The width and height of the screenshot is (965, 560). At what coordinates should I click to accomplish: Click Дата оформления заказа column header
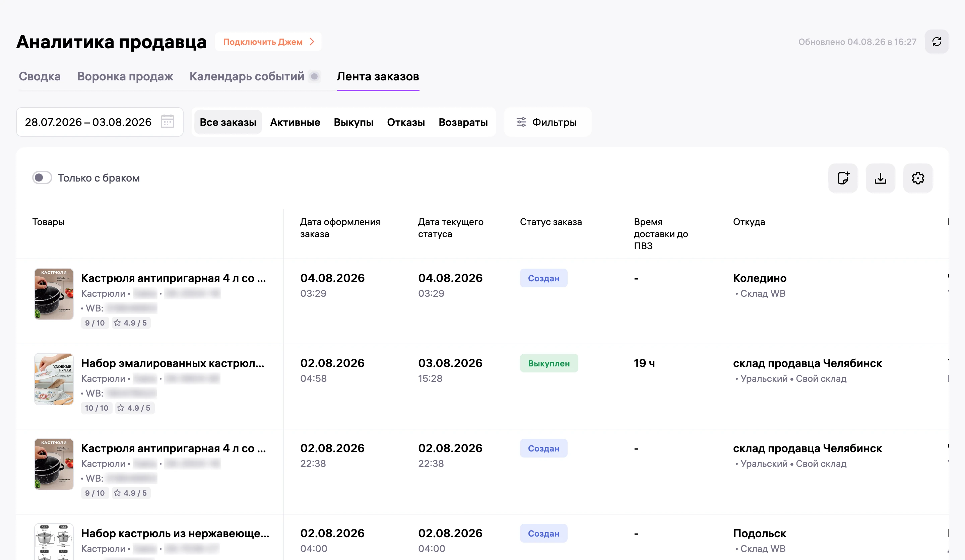[x=340, y=228]
